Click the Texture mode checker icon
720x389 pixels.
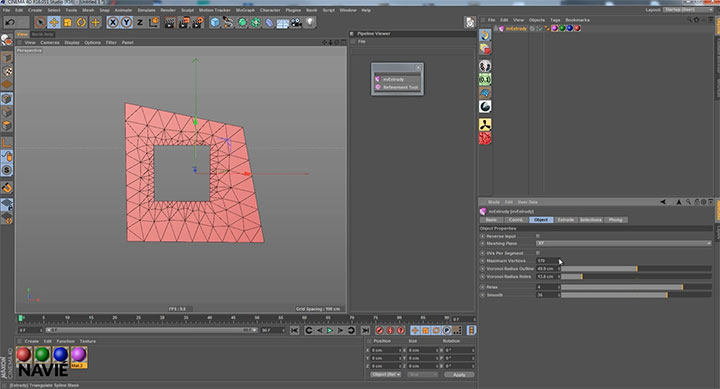[7, 71]
